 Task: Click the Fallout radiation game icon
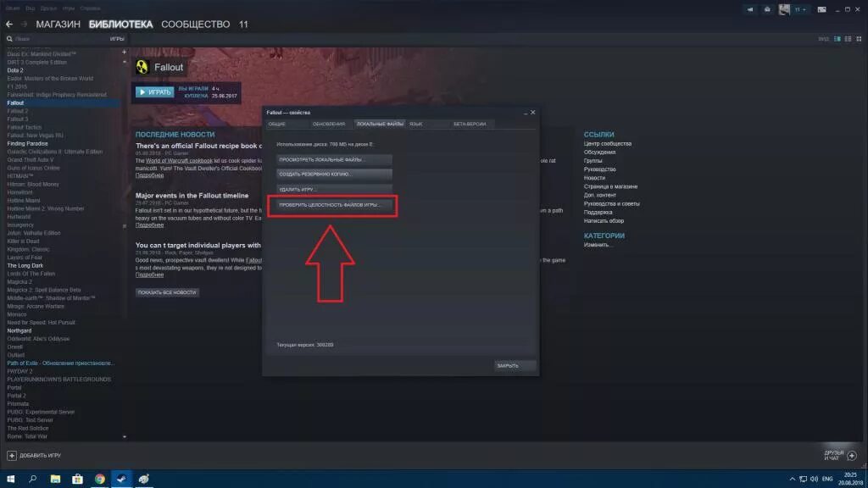pos(142,67)
